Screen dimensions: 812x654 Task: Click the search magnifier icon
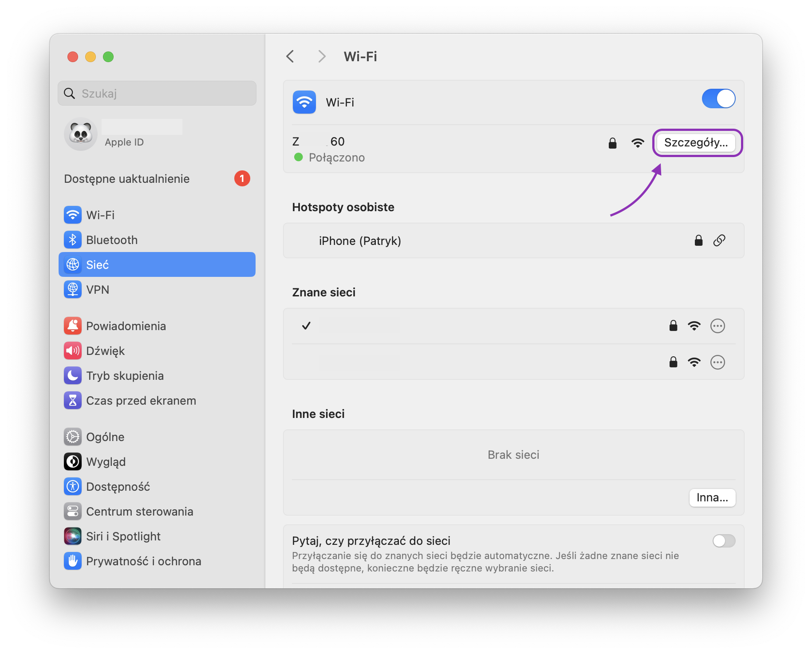[69, 93]
